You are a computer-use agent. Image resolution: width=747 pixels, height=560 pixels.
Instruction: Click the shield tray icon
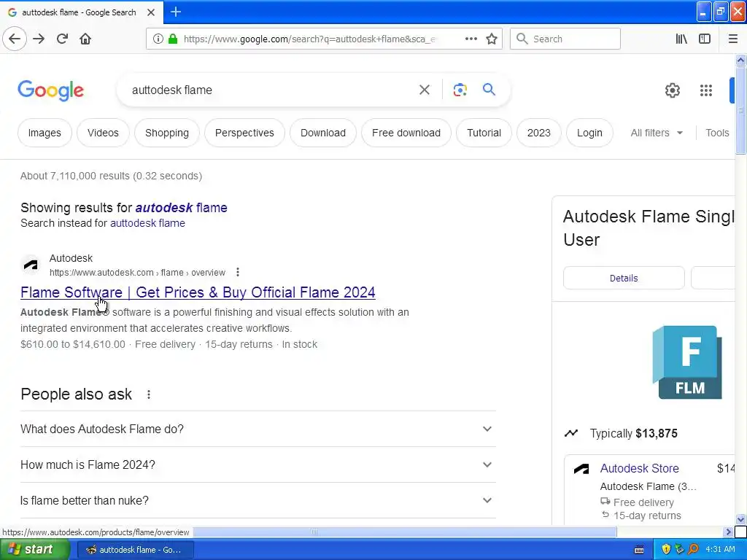[x=666, y=549]
